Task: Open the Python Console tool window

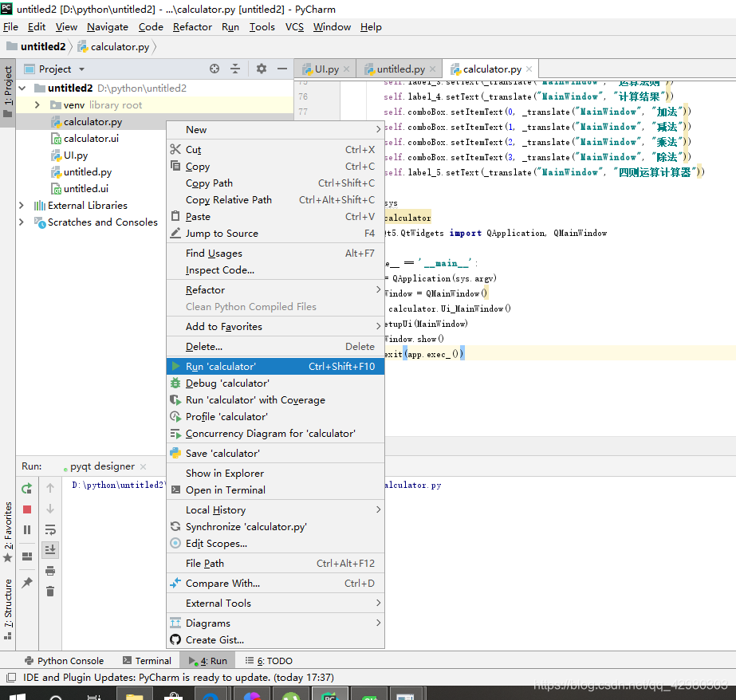Action: [64, 661]
